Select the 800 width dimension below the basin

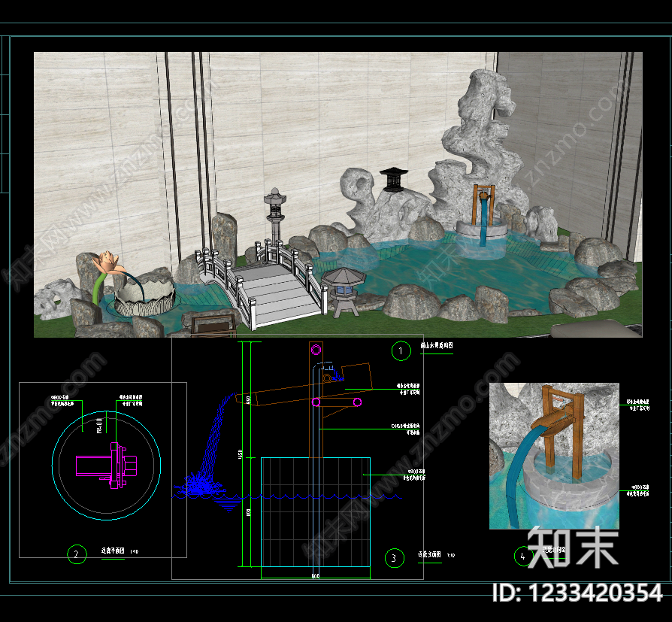316,576
